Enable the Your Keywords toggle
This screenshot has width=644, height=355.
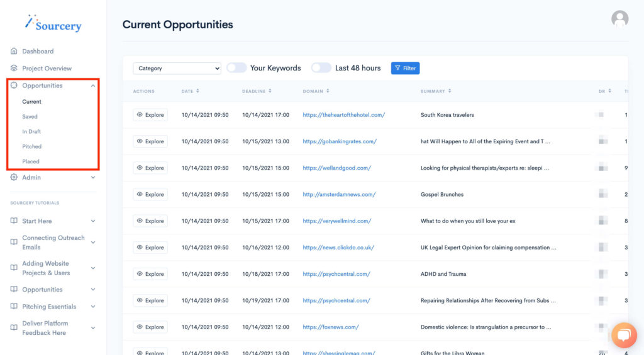pos(236,68)
